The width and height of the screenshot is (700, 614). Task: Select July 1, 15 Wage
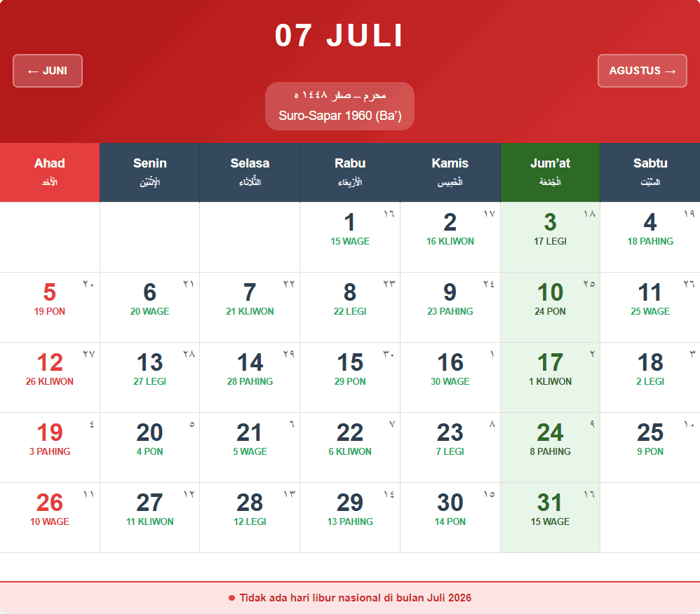tap(350, 238)
